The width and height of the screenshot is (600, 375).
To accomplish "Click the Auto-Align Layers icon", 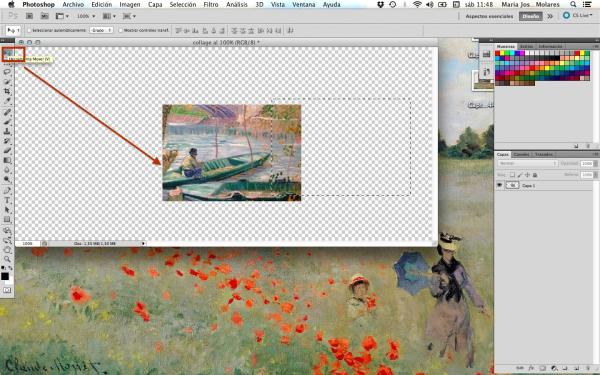I will click(x=290, y=30).
